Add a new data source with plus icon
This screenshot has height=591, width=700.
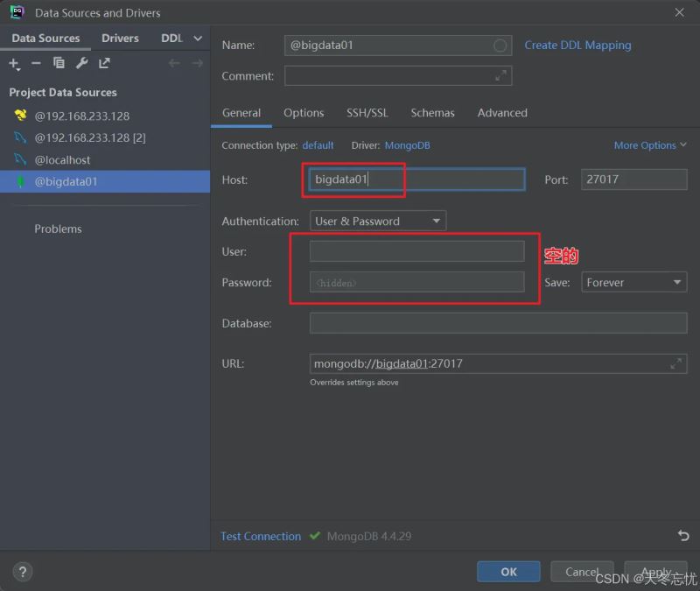[14, 64]
